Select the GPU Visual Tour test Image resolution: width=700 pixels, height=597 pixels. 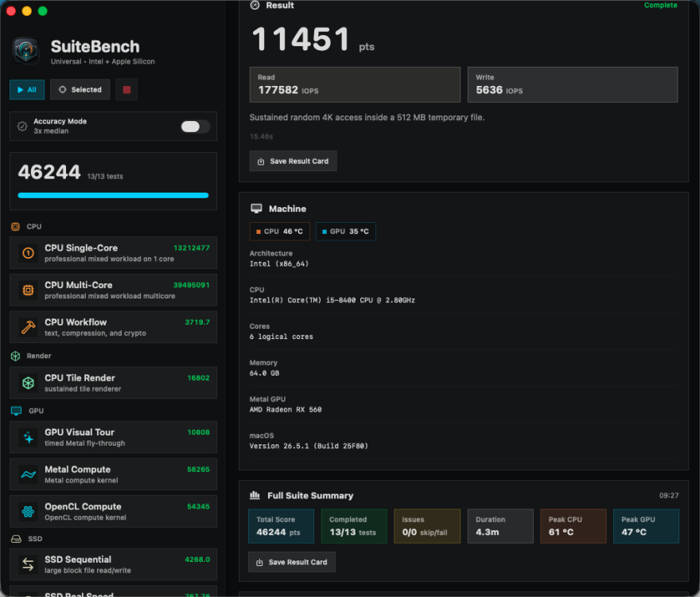tap(114, 437)
